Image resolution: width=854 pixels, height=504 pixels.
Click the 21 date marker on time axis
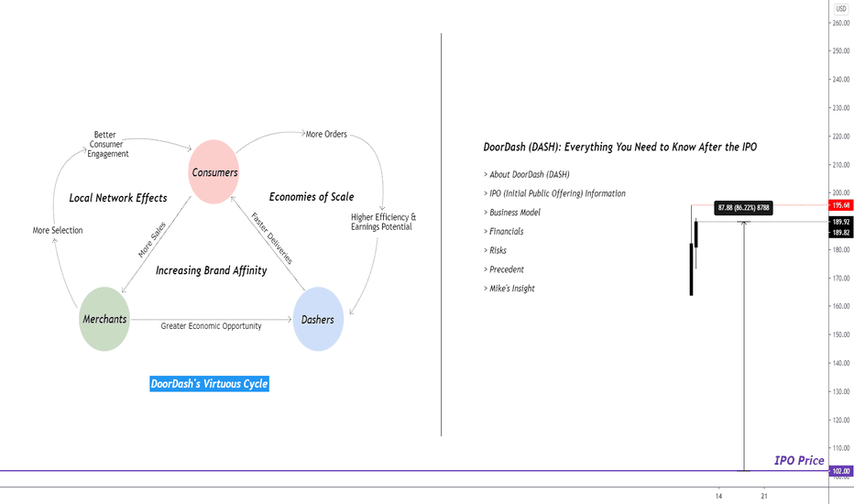pyautogui.click(x=764, y=496)
